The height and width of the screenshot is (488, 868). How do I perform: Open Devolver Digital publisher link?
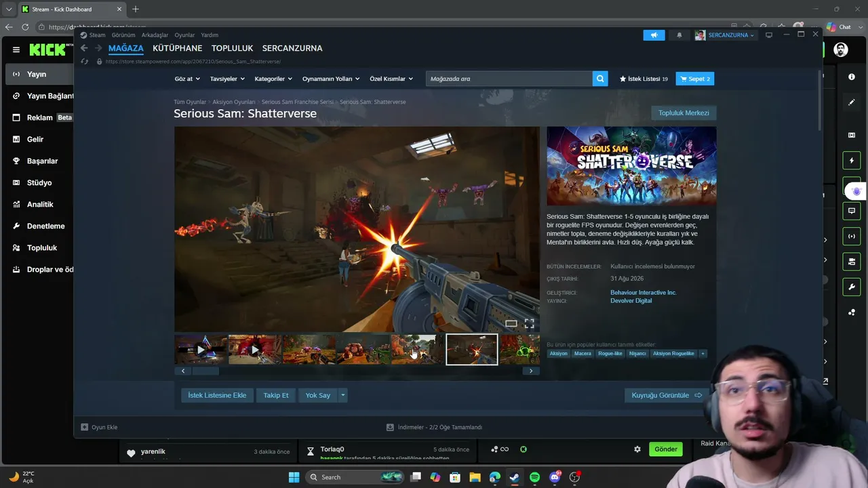[x=631, y=301]
